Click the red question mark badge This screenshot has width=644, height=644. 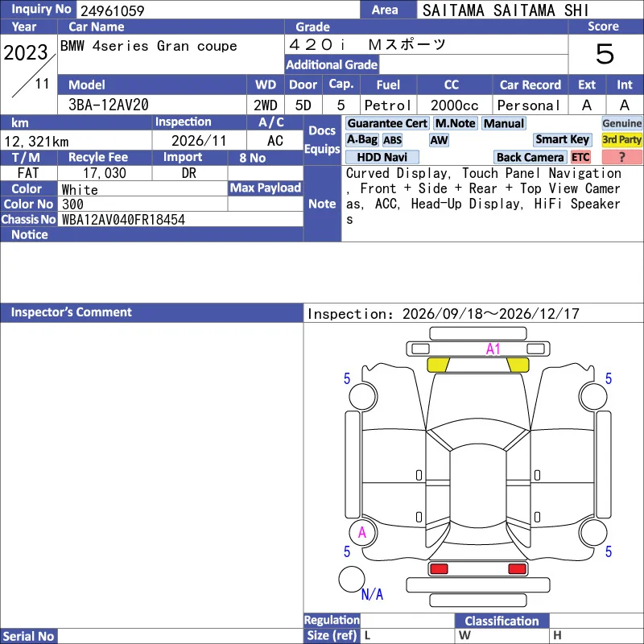[x=621, y=157]
